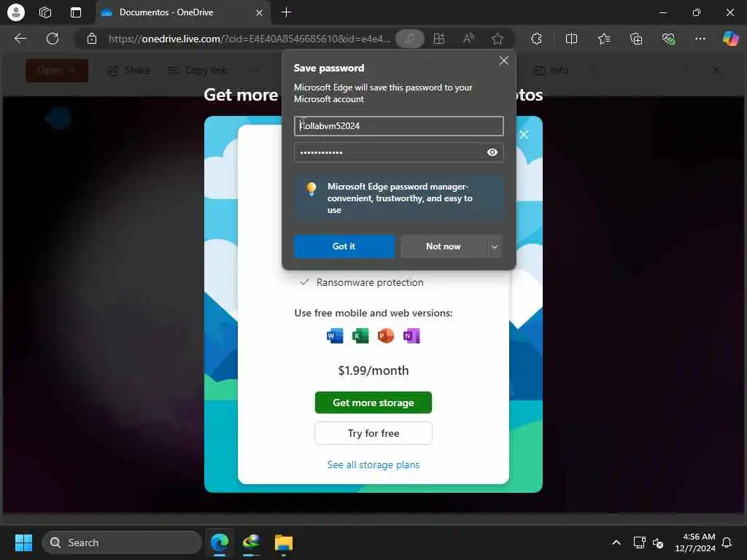Open network status tray icon
The width and height of the screenshot is (747, 560).
[x=639, y=542]
